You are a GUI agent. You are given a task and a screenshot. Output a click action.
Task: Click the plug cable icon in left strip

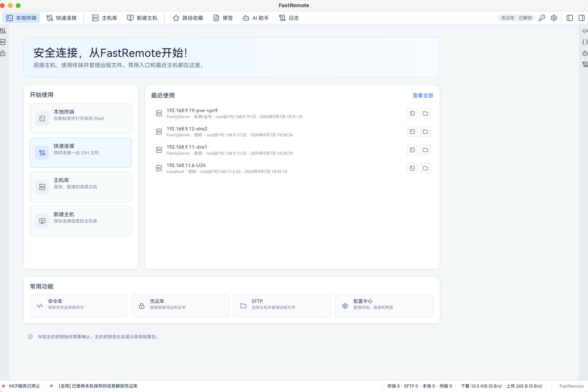[x=3, y=31]
